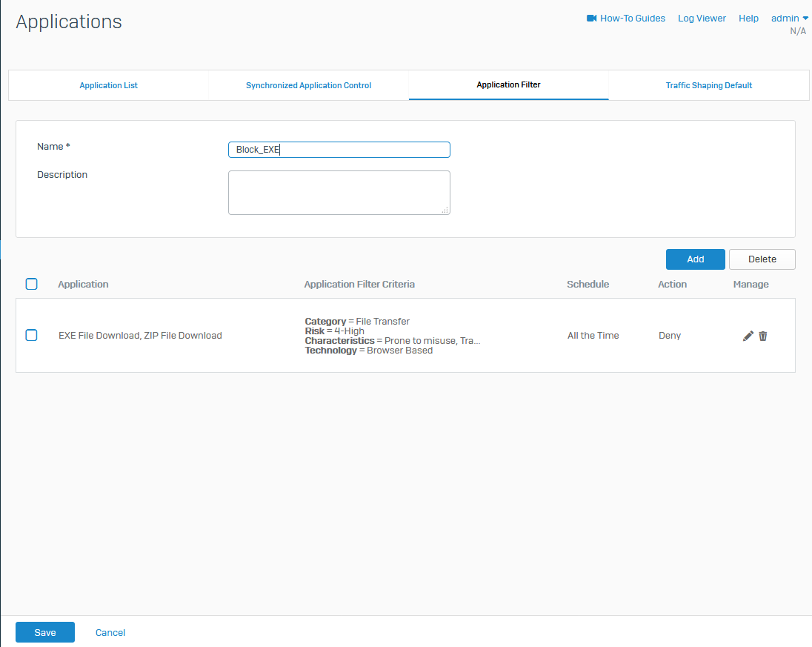Click the Description box resize handle
Screen dimensions: 812x647
tap(445, 210)
